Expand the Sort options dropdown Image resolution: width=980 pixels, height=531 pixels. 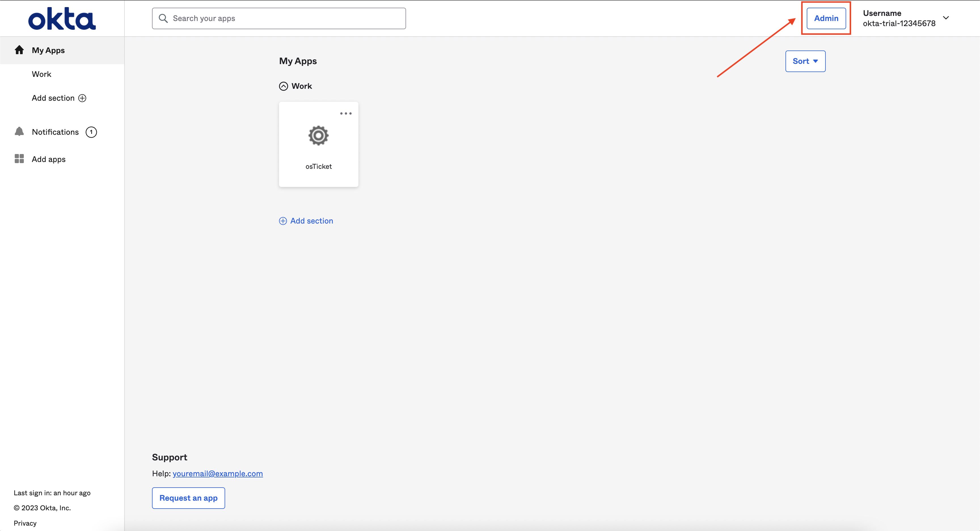pyautogui.click(x=806, y=61)
